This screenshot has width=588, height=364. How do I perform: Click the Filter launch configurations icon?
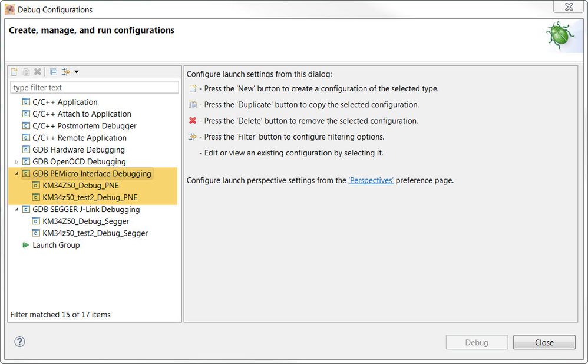point(66,72)
